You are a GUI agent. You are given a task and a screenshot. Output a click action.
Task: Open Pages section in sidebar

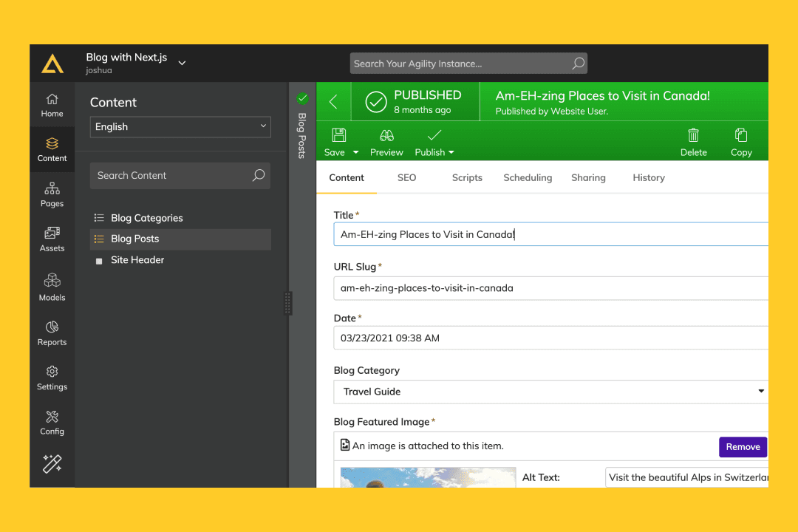(x=52, y=195)
